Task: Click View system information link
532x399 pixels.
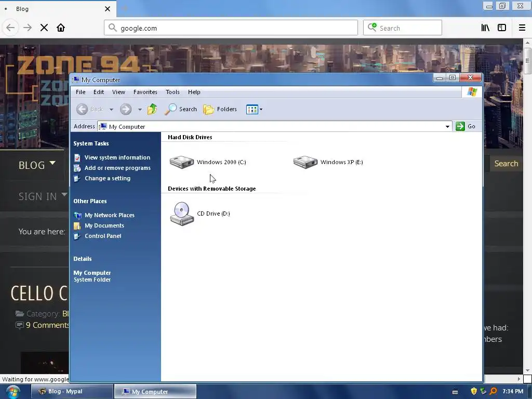Action: click(x=117, y=157)
